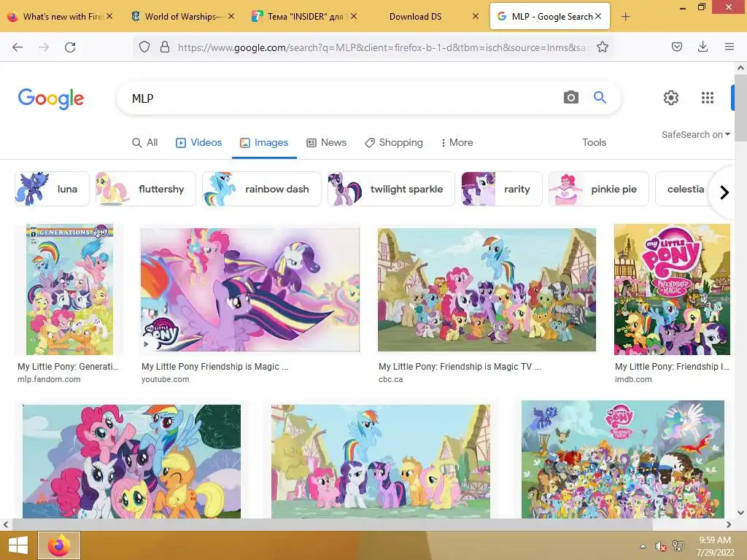Viewport: 747px width, 560px height.
Task: Save page to Pocket
Action: coord(677,47)
